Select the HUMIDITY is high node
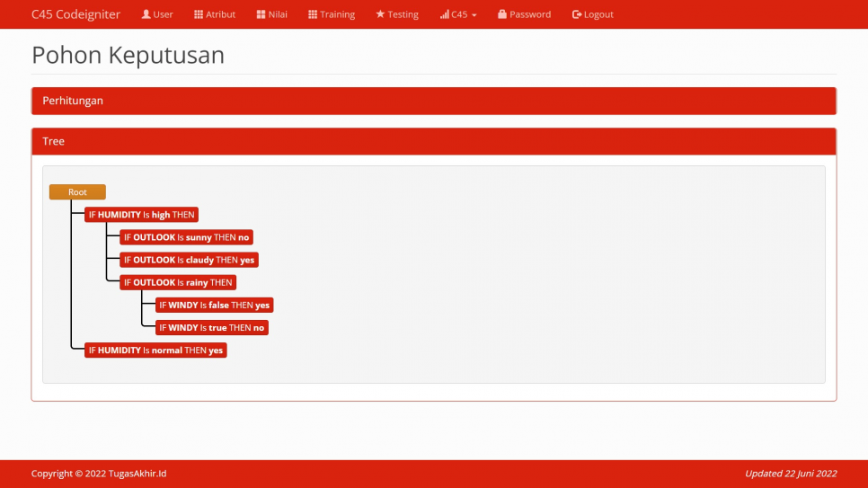The height and width of the screenshot is (488, 868). [x=141, y=215]
